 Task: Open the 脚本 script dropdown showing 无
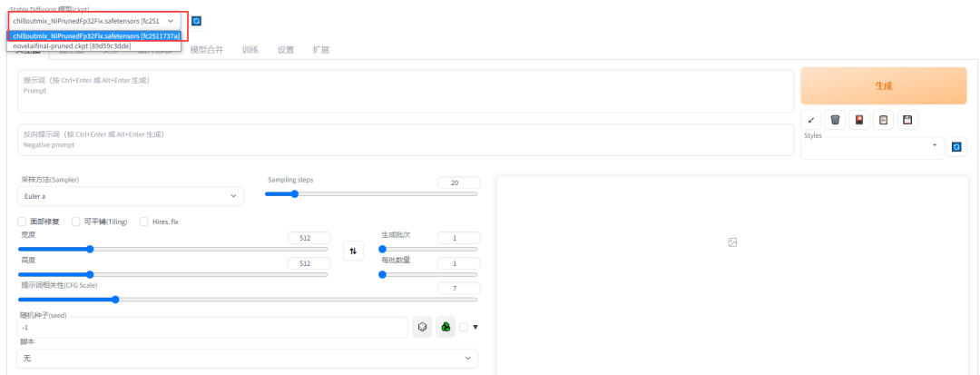tap(248, 358)
